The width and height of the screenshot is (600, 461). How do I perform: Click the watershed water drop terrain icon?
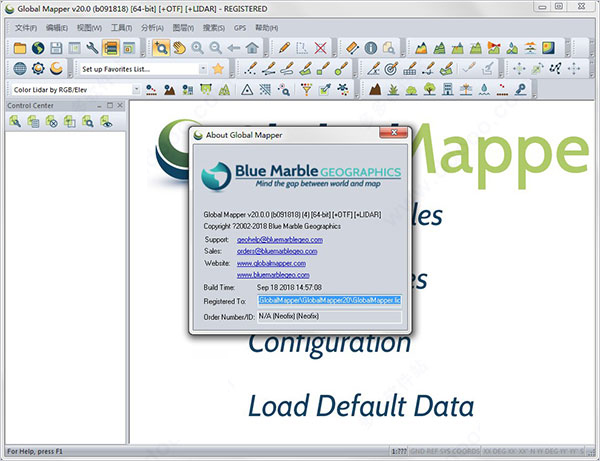pos(512,48)
